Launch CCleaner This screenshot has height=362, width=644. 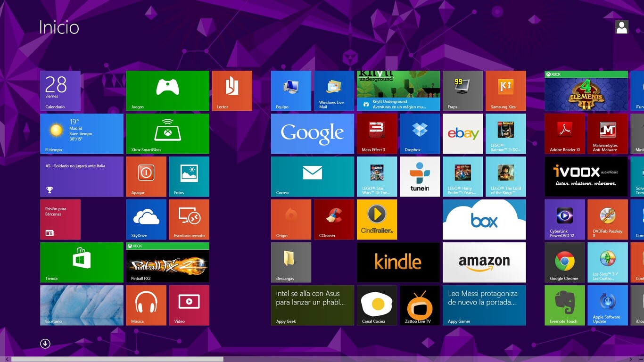pos(334,219)
